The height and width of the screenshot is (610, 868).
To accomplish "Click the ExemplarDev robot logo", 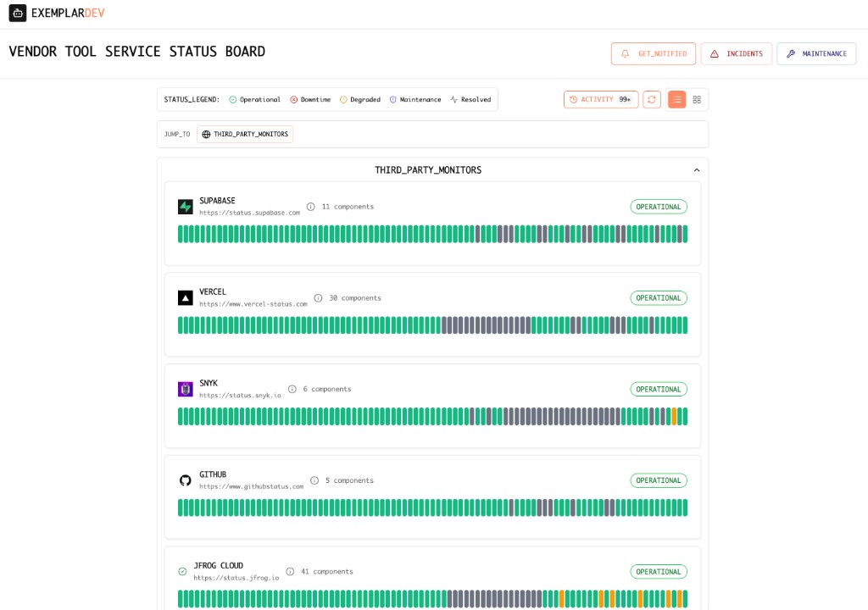I will [x=19, y=13].
